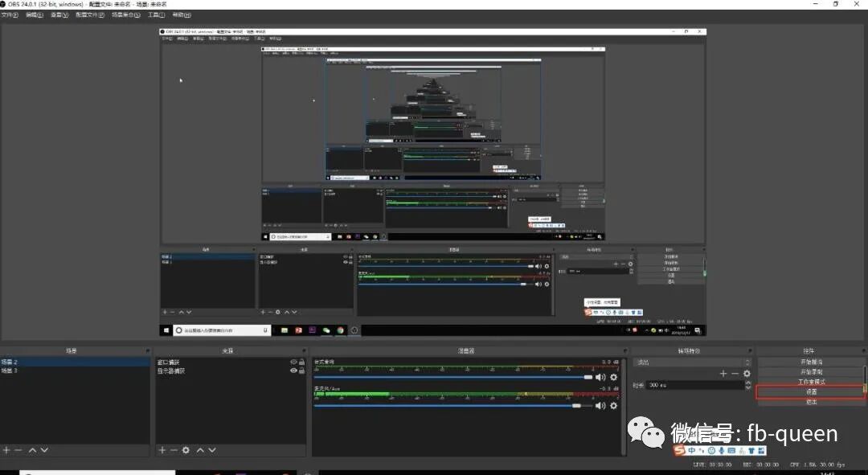Viewport: 868px width, 475px height.
Task: Click the 0.0 dB level of 台式音响
Action: pyautogui.click(x=610, y=362)
